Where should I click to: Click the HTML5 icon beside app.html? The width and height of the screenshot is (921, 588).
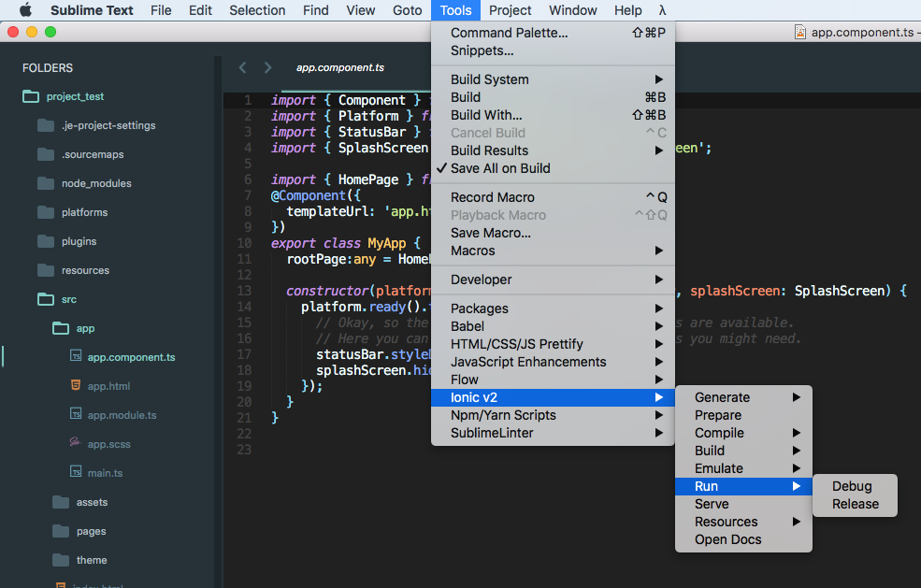(76, 385)
